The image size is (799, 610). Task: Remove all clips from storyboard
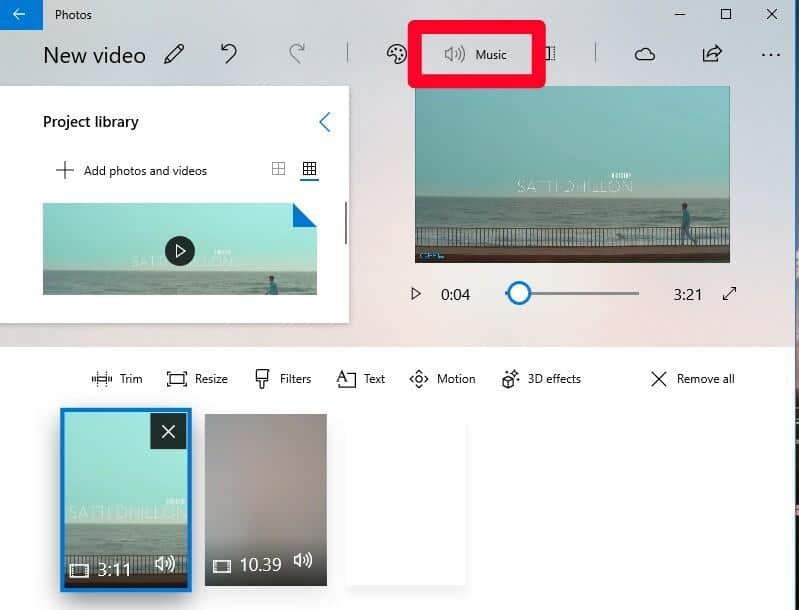[x=693, y=379]
